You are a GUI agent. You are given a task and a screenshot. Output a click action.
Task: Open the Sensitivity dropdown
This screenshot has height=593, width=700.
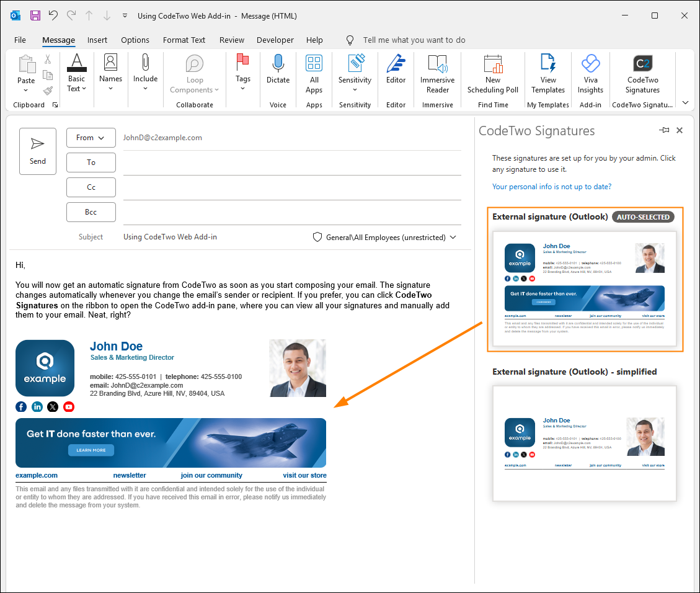coord(355,74)
